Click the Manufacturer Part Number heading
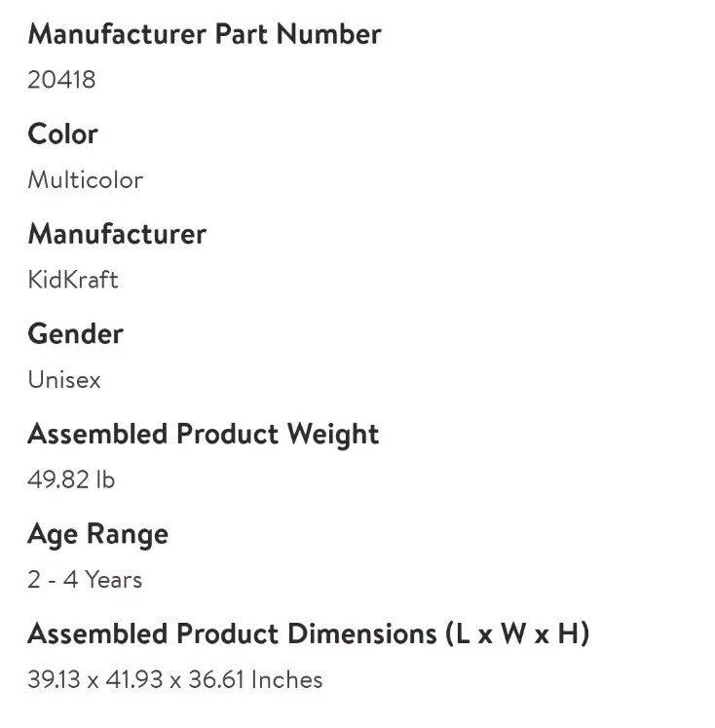This screenshot has width=715, height=728. (x=205, y=34)
